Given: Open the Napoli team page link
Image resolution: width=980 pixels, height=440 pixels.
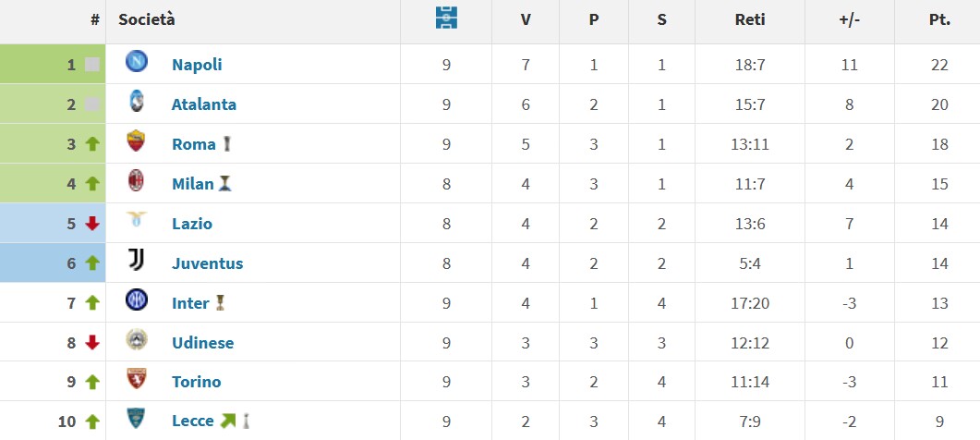Looking at the screenshot, I should pos(197,65).
